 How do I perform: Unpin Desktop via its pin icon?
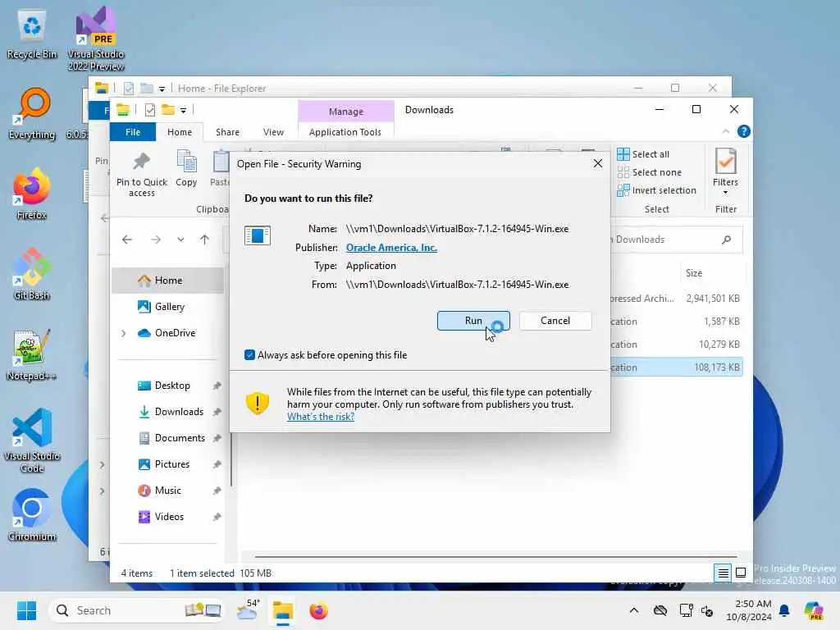[x=217, y=386]
